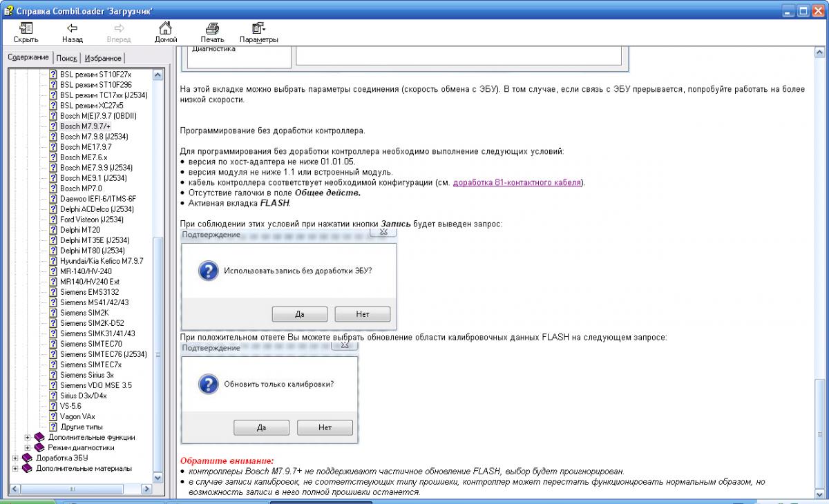Open Sirius D3x/D4x topic

pyautogui.click(x=84, y=395)
